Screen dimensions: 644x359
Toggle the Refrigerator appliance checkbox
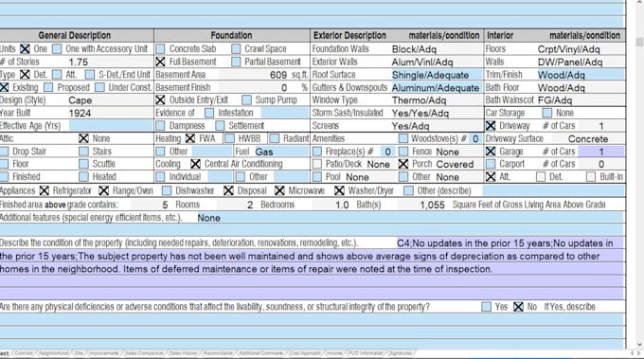click(x=44, y=190)
